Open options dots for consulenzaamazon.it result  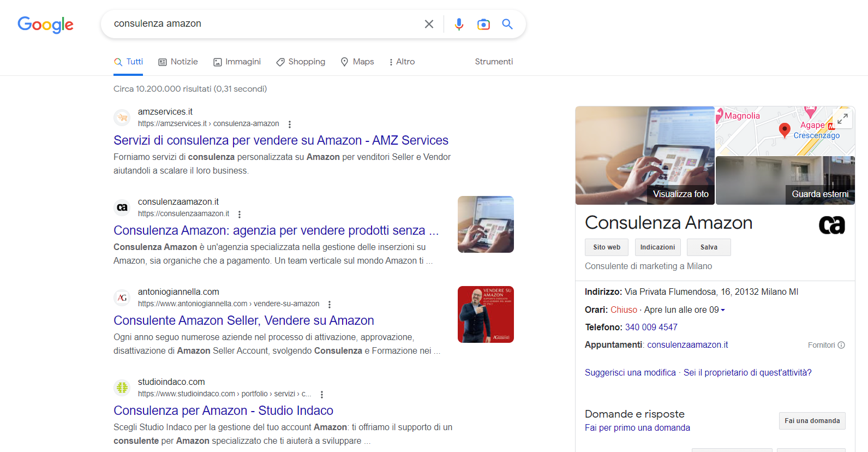pos(240,215)
